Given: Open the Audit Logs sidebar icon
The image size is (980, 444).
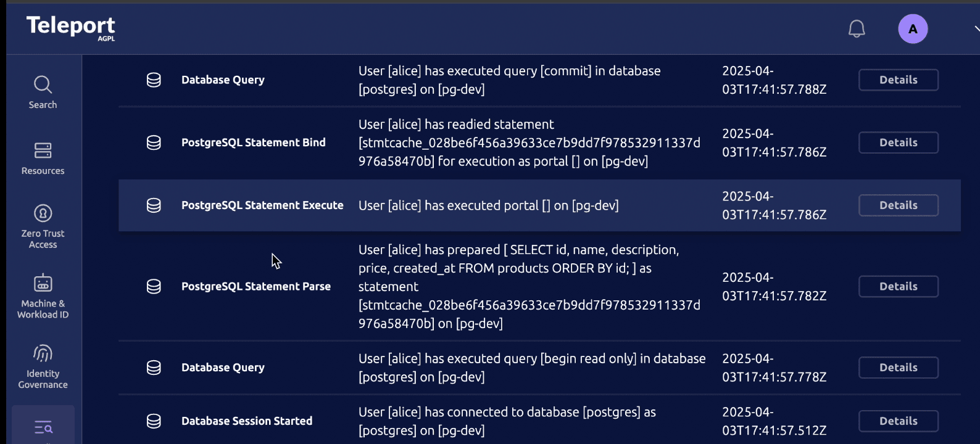Looking at the screenshot, I should click(x=42, y=425).
